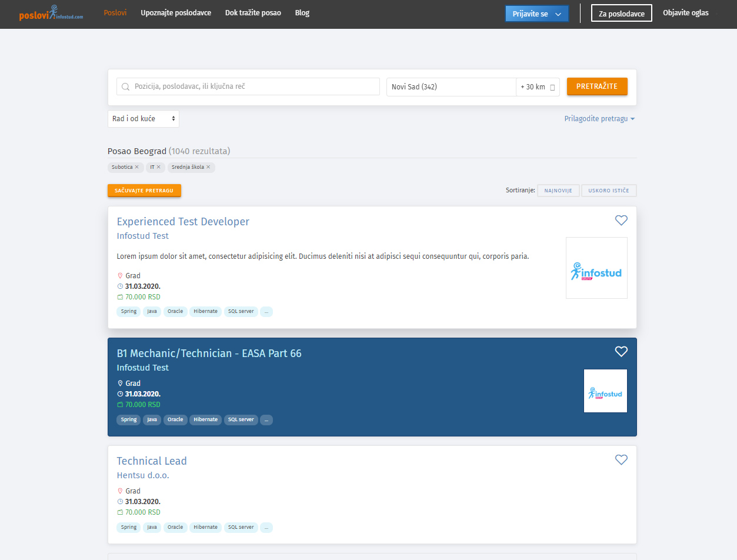Image resolution: width=737 pixels, height=560 pixels.
Task: Favorite the B1 Mechanic/Technician job heart
Action: click(x=621, y=352)
